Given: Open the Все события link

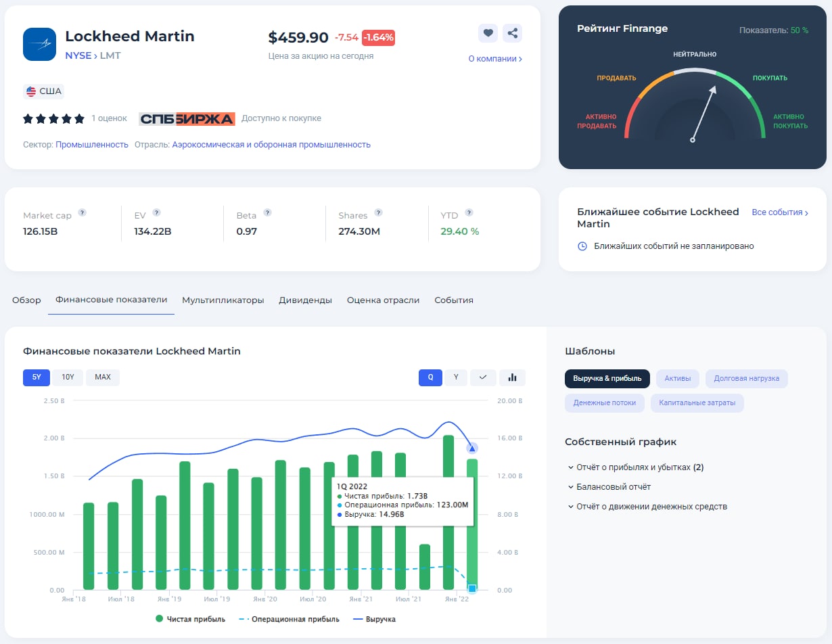Looking at the screenshot, I should [780, 212].
